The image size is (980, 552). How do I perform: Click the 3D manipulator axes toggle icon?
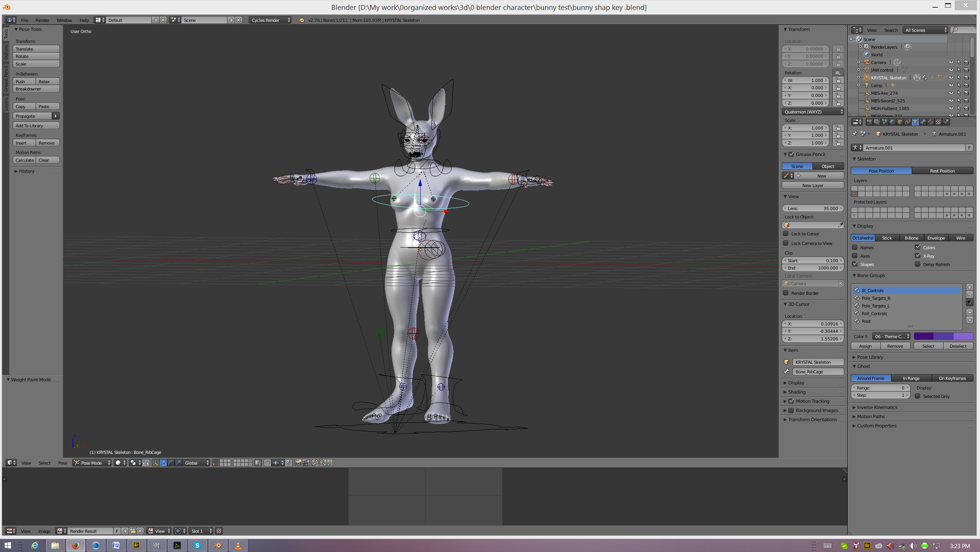156,463
